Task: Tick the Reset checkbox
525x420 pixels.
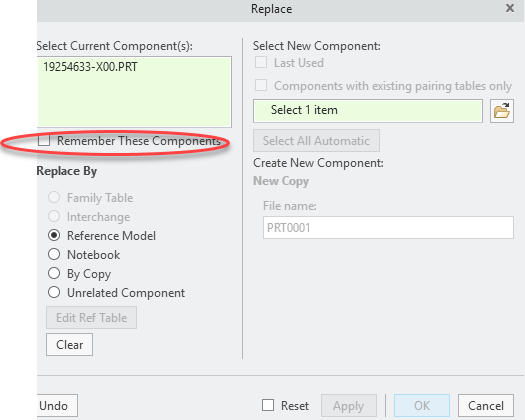Action: 268,405
